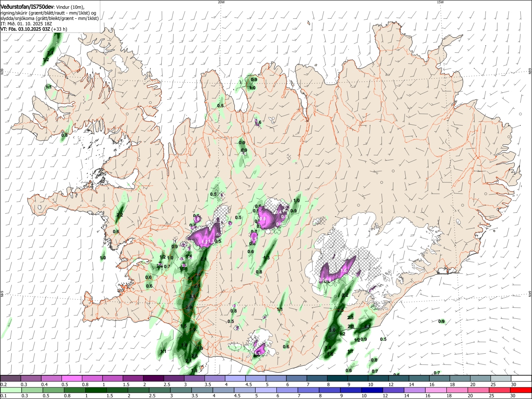
Task: Click the 0.2 label in the top legend row
Action: pos(3,384)
